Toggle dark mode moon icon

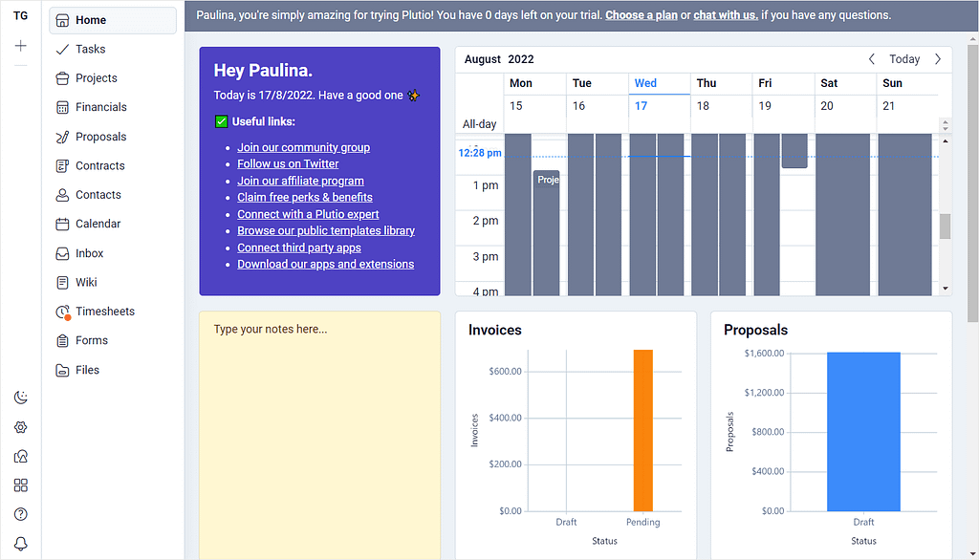coord(21,398)
